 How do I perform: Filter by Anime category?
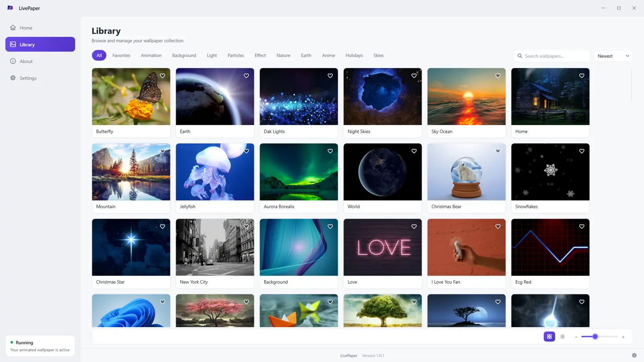click(328, 55)
